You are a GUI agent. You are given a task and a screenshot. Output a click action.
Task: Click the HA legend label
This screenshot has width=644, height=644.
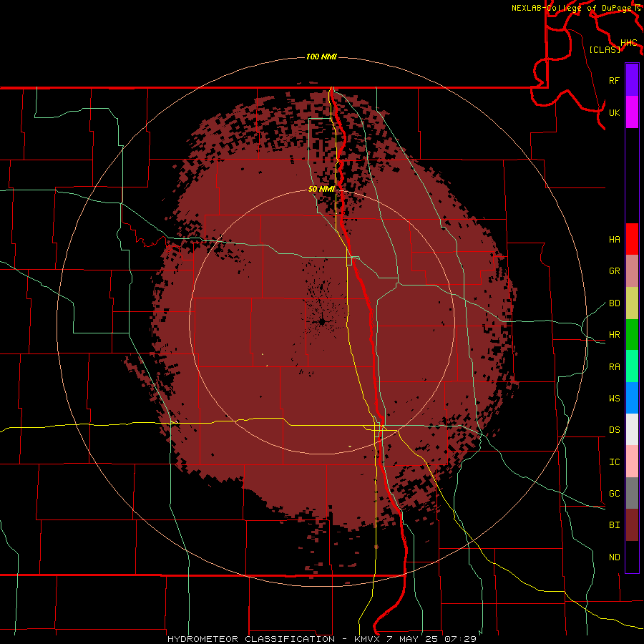pyautogui.click(x=615, y=240)
